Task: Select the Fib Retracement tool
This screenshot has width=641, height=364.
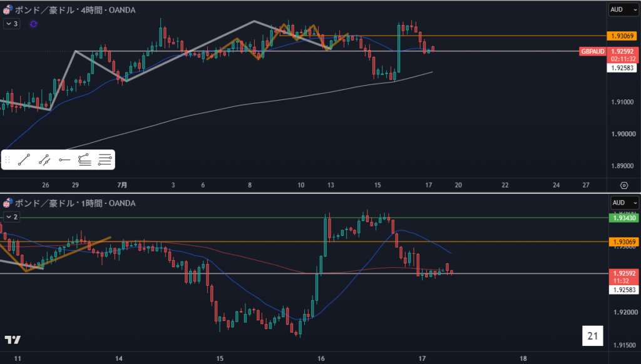Action: click(105, 159)
